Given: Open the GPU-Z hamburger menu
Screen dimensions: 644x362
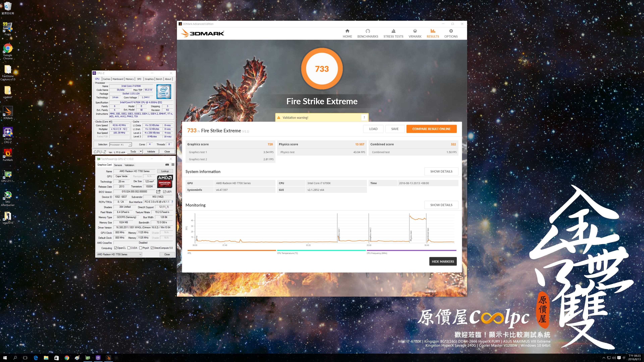Looking at the screenshot, I should pos(173,165).
